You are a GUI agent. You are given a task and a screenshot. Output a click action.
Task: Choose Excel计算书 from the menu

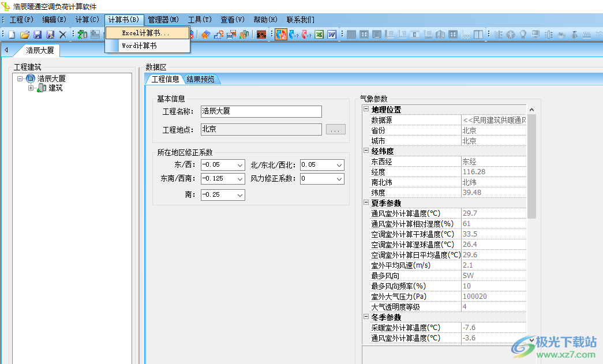[x=147, y=33]
